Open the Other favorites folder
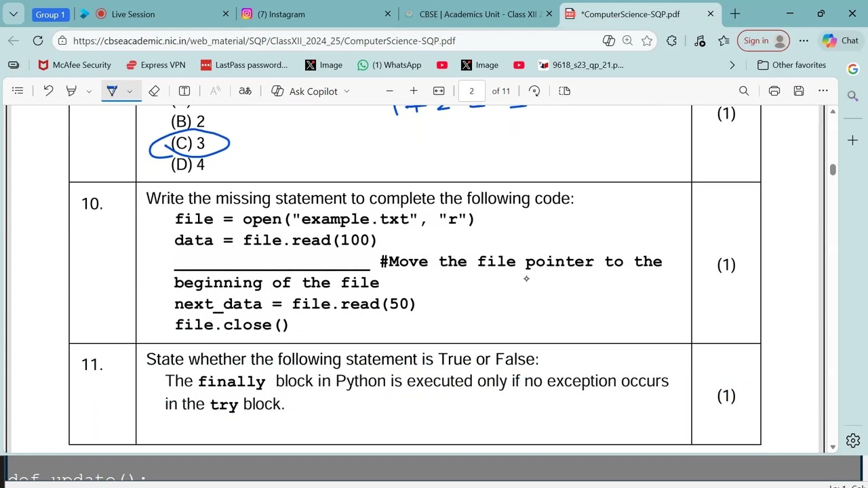 click(791, 65)
